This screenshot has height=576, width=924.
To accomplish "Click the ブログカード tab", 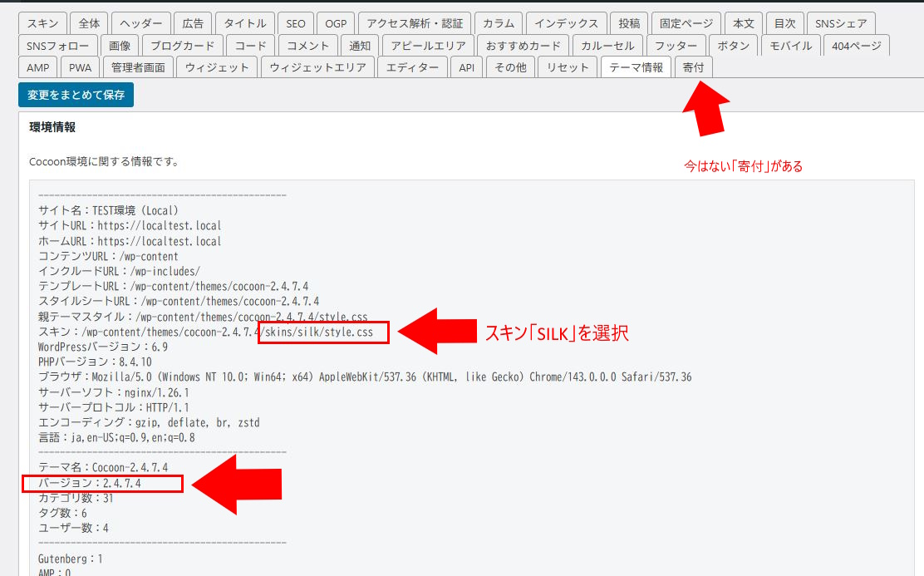I will click(x=183, y=46).
